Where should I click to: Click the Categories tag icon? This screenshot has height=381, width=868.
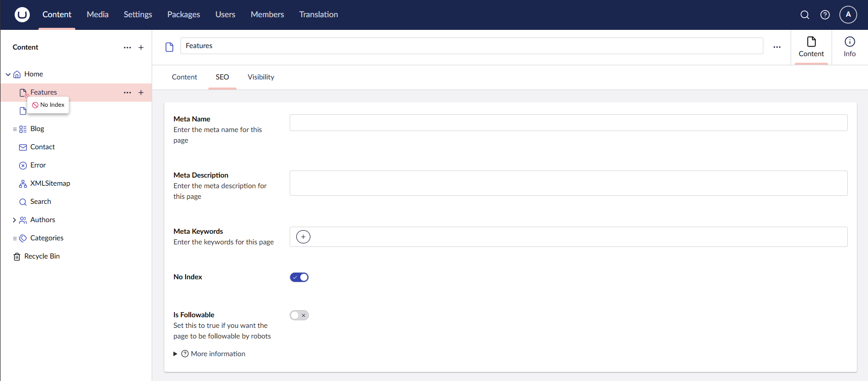point(23,238)
